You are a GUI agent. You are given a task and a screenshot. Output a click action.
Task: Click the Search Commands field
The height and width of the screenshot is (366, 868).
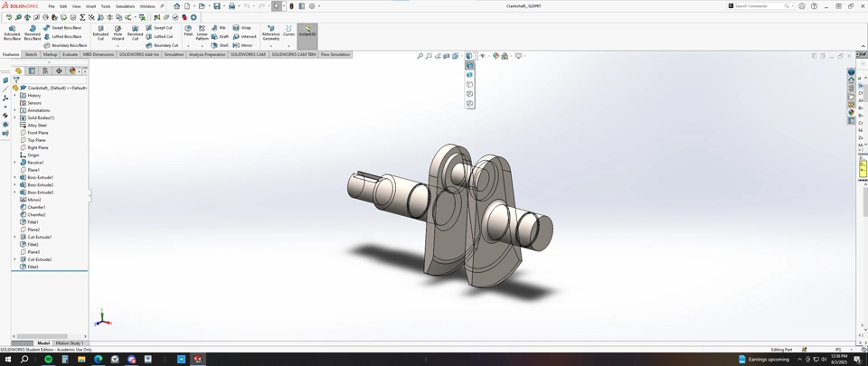pyautogui.click(x=759, y=6)
